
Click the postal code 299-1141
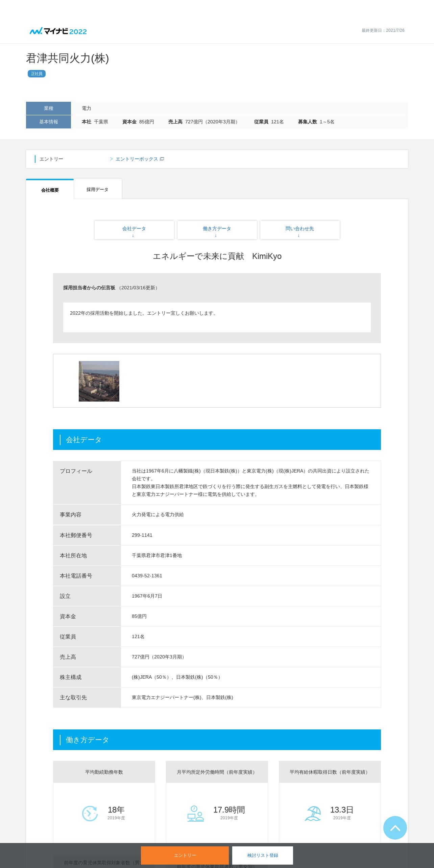tap(142, 535)
